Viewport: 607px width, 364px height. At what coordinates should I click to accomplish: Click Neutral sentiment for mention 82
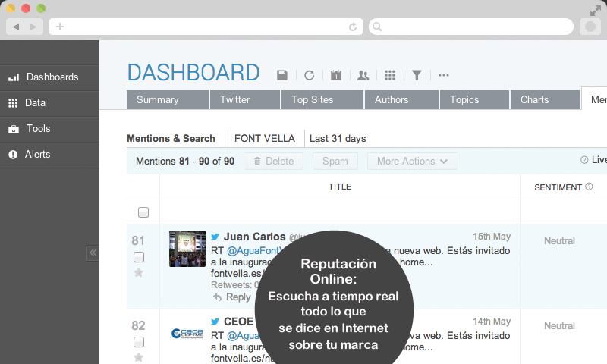tap(559, 326)
